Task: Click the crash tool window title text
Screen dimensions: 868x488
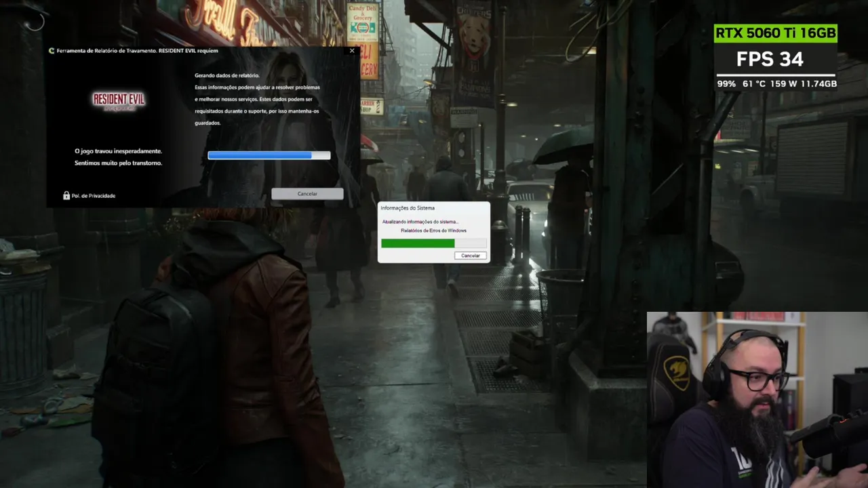Action: click(x=138, y=51)
